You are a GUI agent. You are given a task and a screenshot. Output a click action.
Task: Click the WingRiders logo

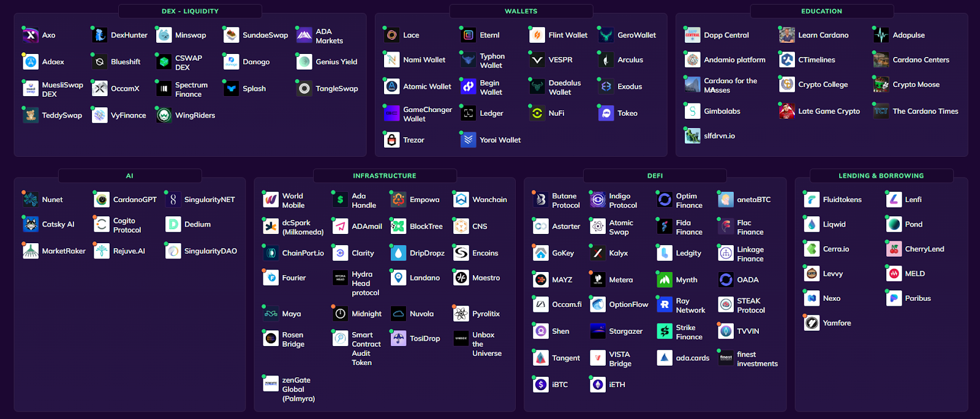click(x=164, y=115)
